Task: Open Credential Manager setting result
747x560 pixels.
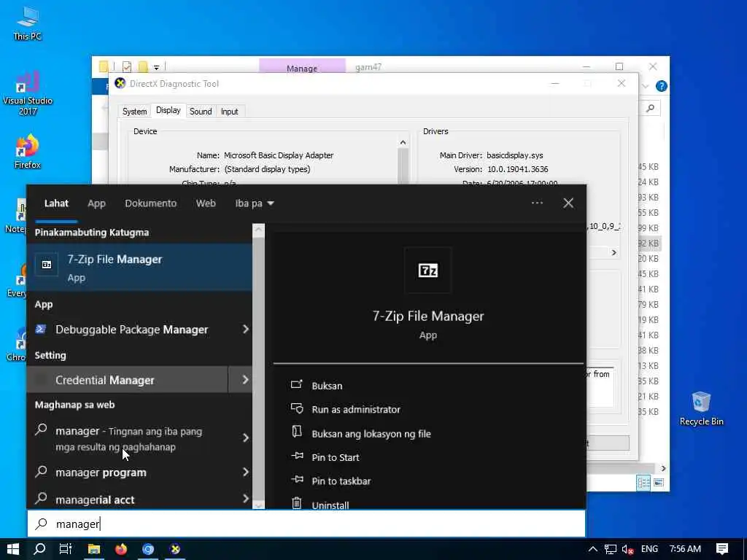Action: tap(127, 379)
